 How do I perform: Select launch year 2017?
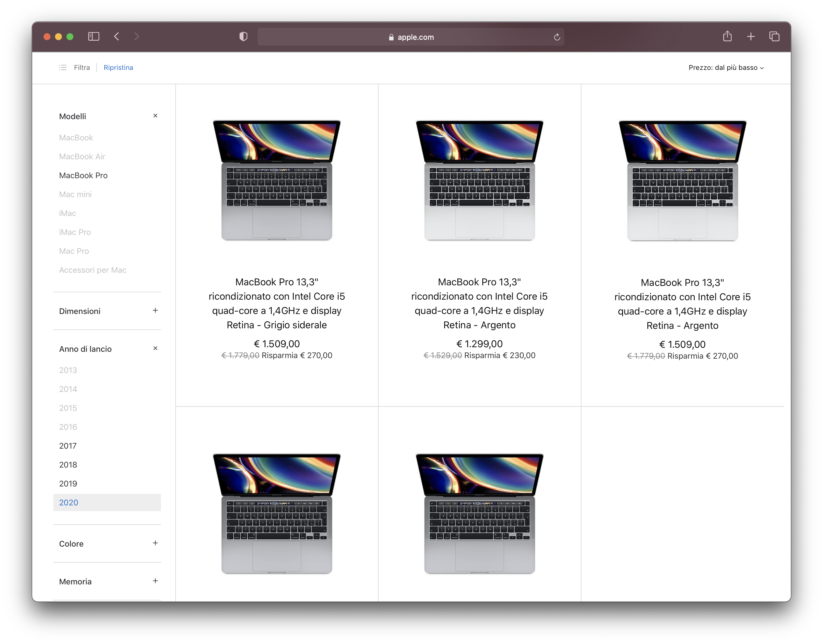[68, 446]
